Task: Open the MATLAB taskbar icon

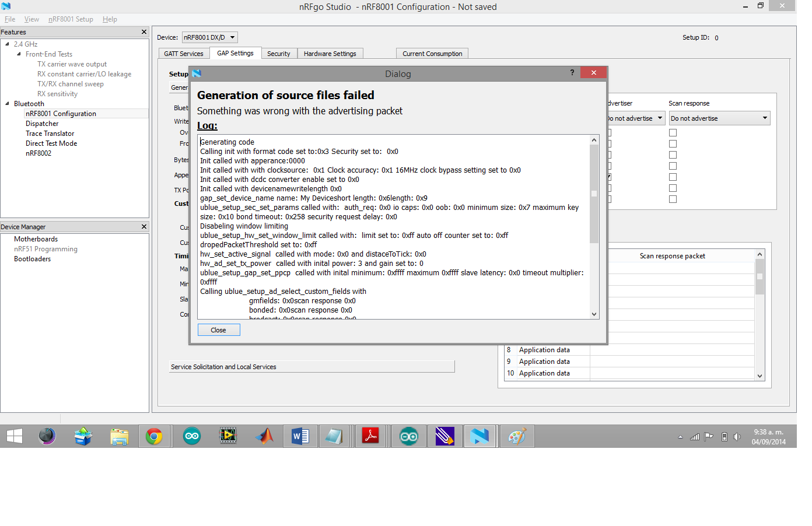Action: (264, 436)
